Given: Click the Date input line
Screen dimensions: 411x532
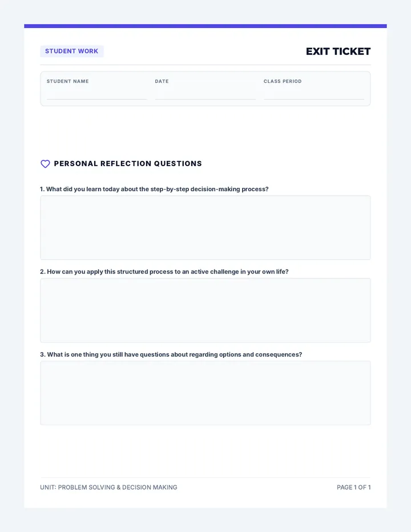Looking at the screenshot, I should point(205,95).
